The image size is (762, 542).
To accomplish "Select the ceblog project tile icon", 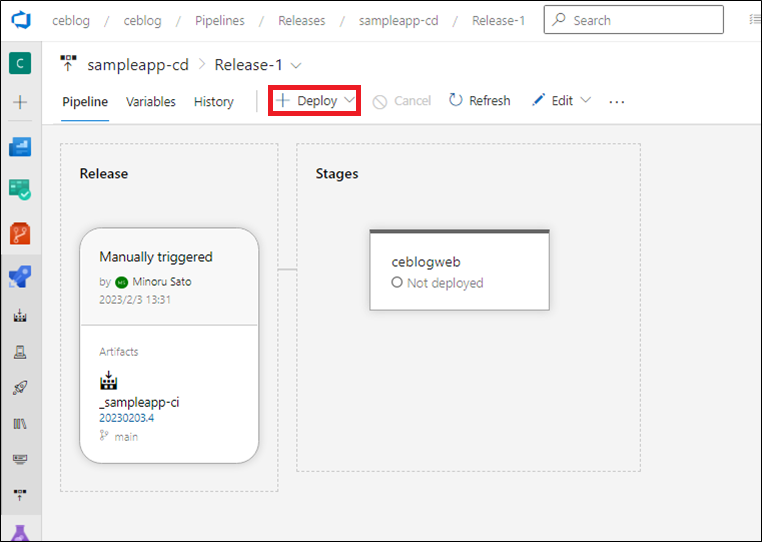I will pos(20,63).
